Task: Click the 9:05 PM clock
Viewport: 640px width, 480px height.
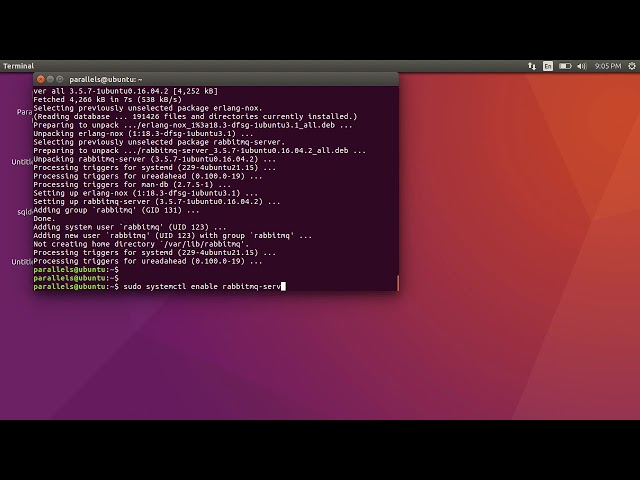Action: pyautogui.click(x=608, y=66)
